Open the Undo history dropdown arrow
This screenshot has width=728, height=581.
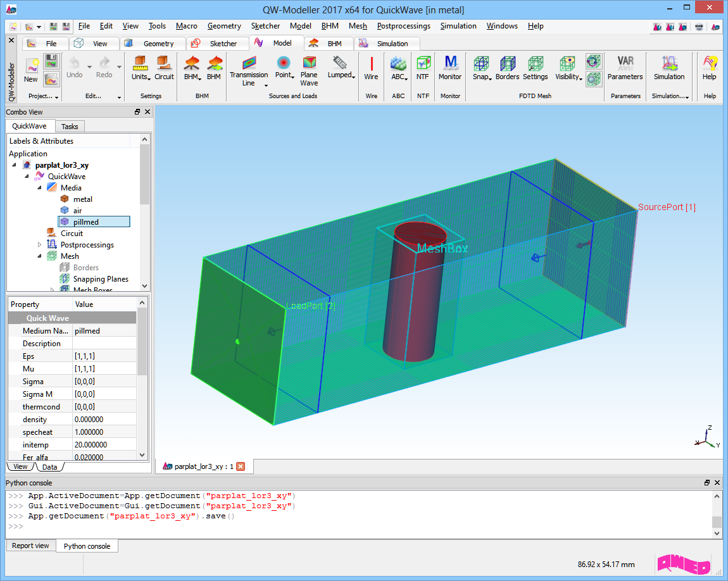[x=89, y=67]
